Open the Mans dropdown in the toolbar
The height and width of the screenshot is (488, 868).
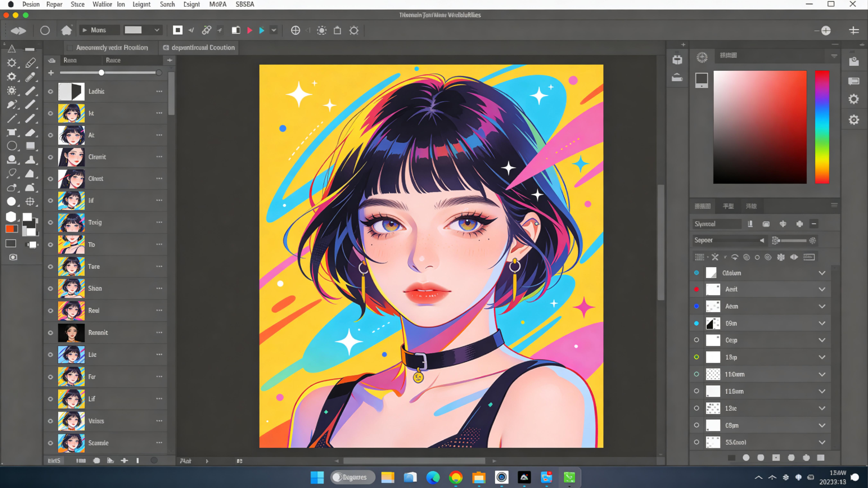[99, 30]
